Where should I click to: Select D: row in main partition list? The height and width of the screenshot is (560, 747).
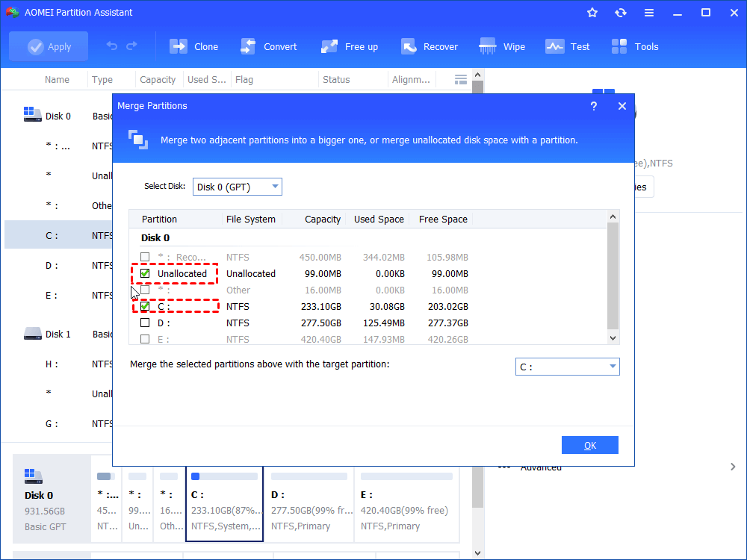58,265
